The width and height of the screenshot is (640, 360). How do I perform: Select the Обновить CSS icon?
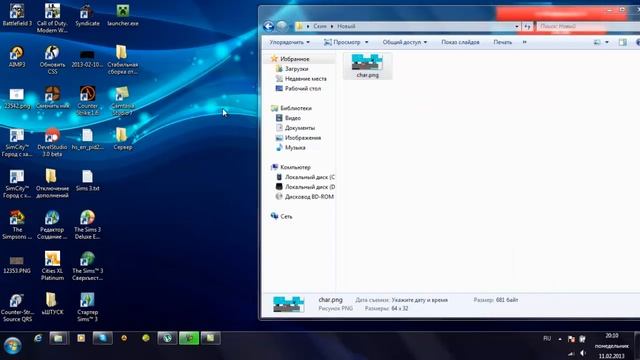pos(52,60)
